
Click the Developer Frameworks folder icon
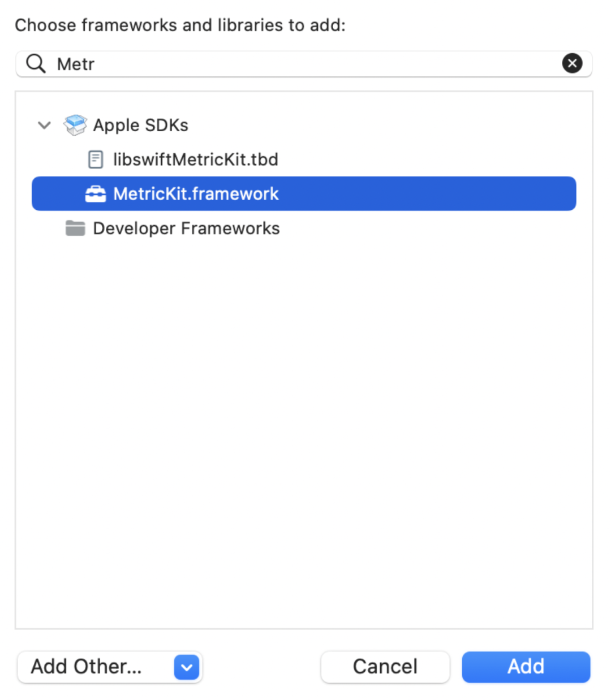tap(75, 228)
